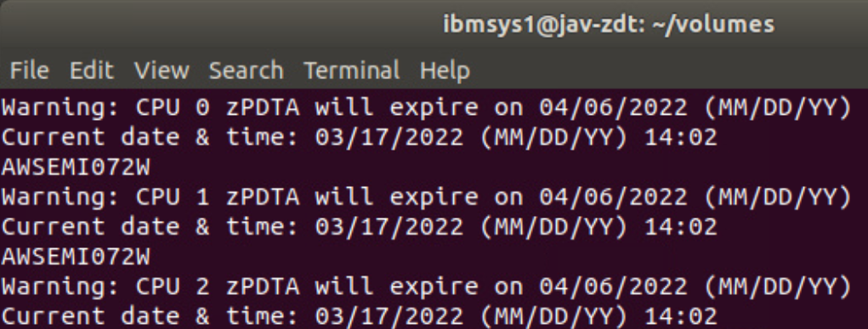Click (MM/DD/YY) ending the CPU 2 warning
This screenshot has width=868, height=329.
click(x=777, y=286)
